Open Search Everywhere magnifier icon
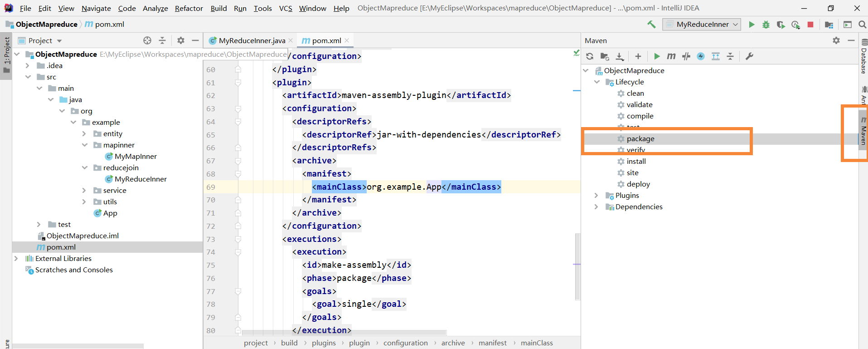 click(x=863, y=25)
